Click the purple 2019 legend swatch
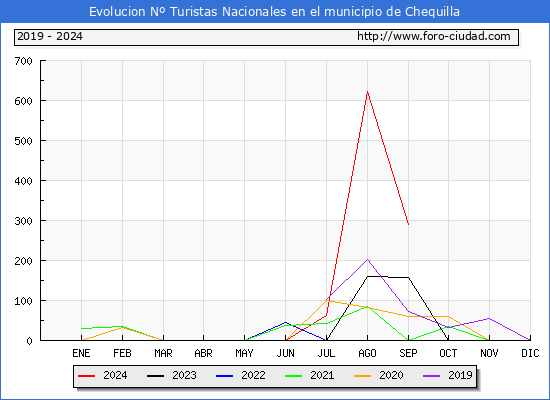550x400 pixels. pyautogui.click(x=432, y=376)
